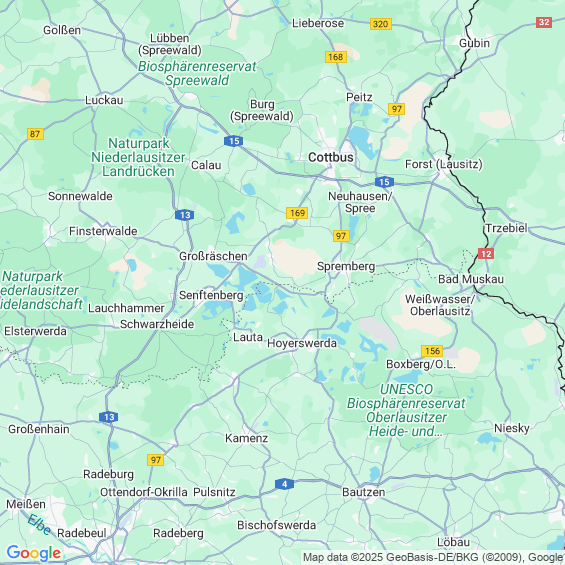Open the Google logo link
Viewport: 565px width, 565px height.
click(x=34, y=553)
